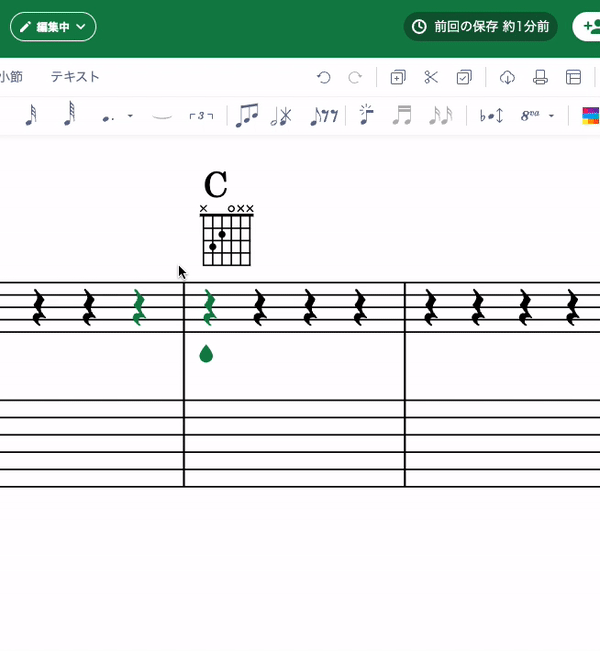Select the beamed notes voice tool

click(x=247, y=115)
